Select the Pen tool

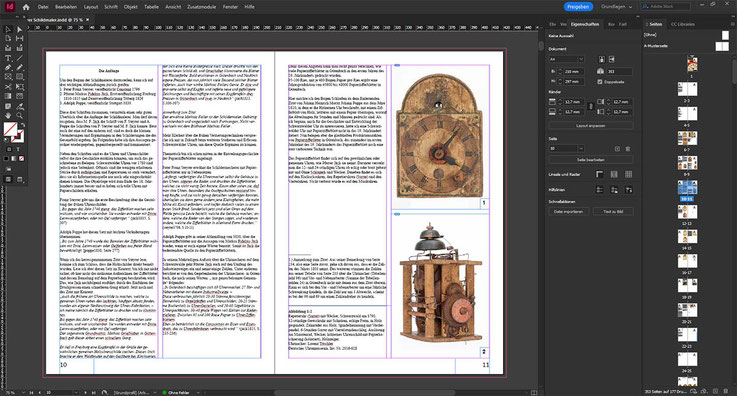coord(8,67)
